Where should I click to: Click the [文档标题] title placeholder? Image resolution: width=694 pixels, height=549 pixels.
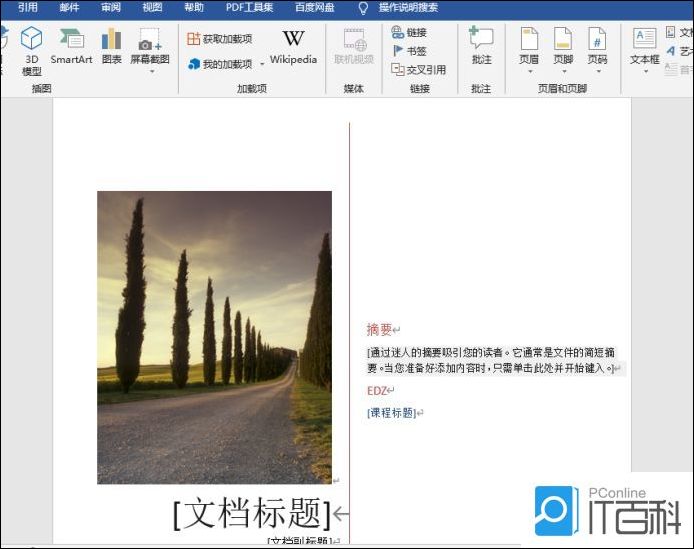(x=251, y=513)
